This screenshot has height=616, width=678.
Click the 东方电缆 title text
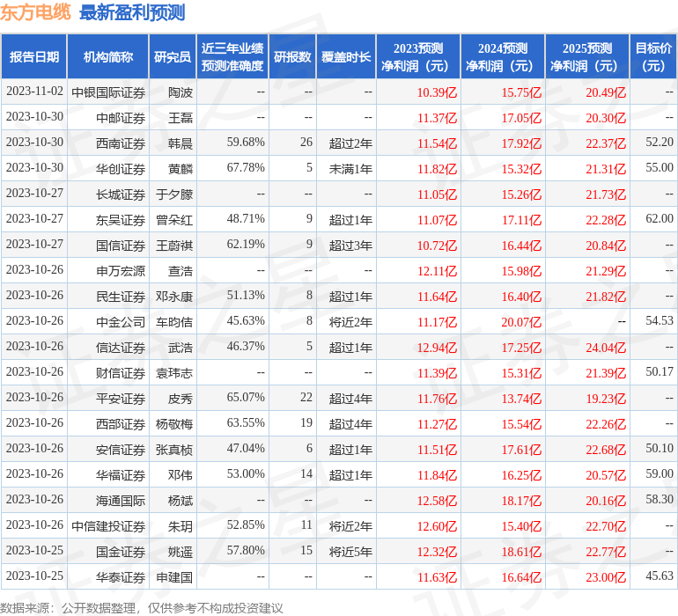[35, 12]
